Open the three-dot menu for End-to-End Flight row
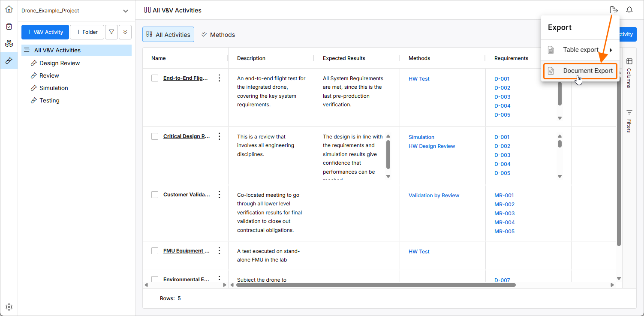Screen dimensions: 644x316 [219, 78]
